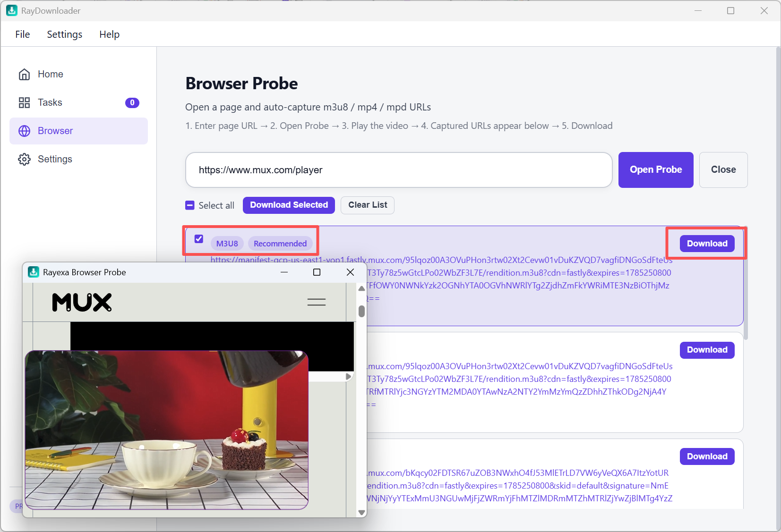Screen dimensions: 781x532
Task: Maximize the Rayexa Browser Probe window
Action: point(317,272)
